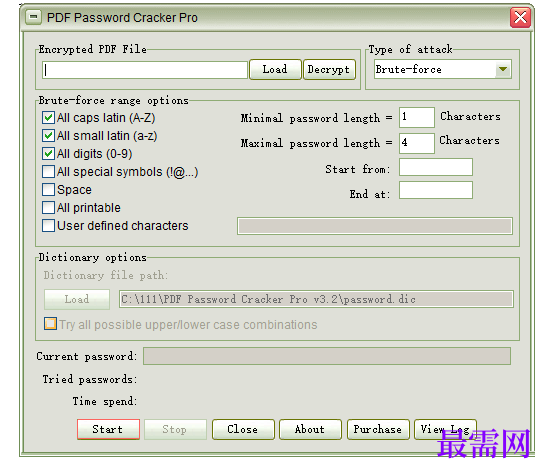Image resolution: width=549 pixels, height=475 pixels.
Task: Click the Encrypted PDF File path field
Action: click(145, 70)
